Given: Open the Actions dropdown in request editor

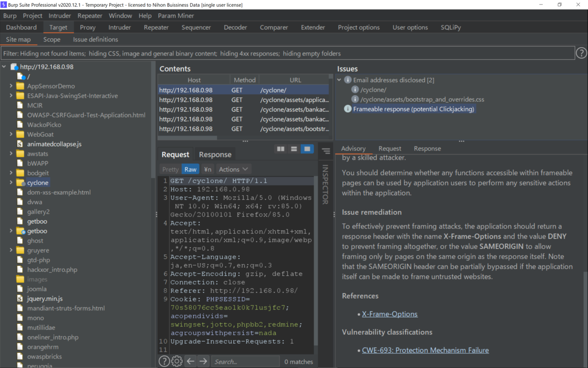Looking at the screenshot, I should tap(234, 169).
